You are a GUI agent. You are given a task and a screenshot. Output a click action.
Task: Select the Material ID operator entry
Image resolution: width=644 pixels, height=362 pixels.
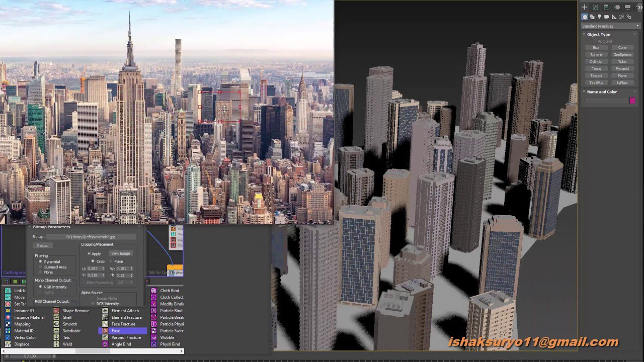tap(24, 331)
